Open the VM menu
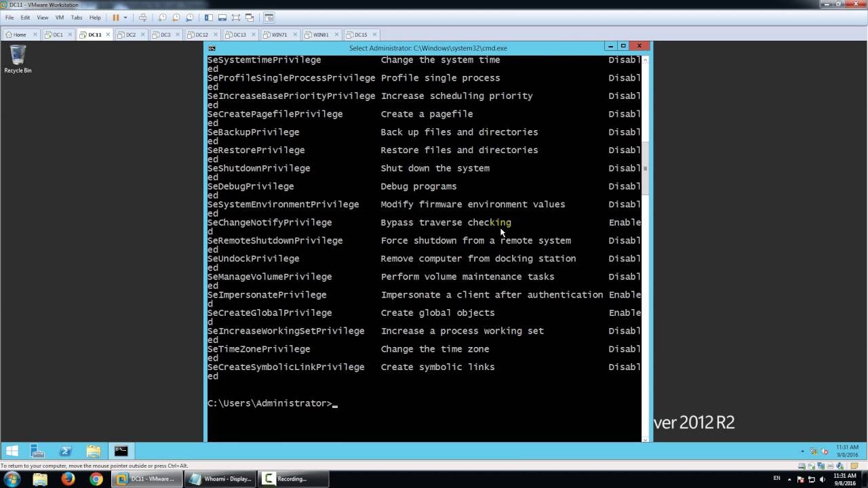This screenshot has width=868, height=488. pos(58,18)
